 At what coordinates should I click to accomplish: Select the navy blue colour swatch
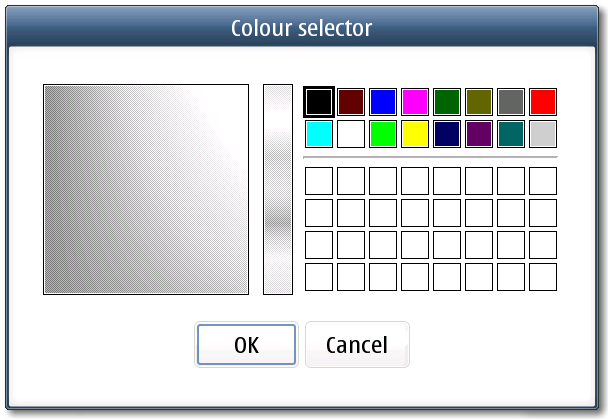pyautogui.click(x=446, y=134)
